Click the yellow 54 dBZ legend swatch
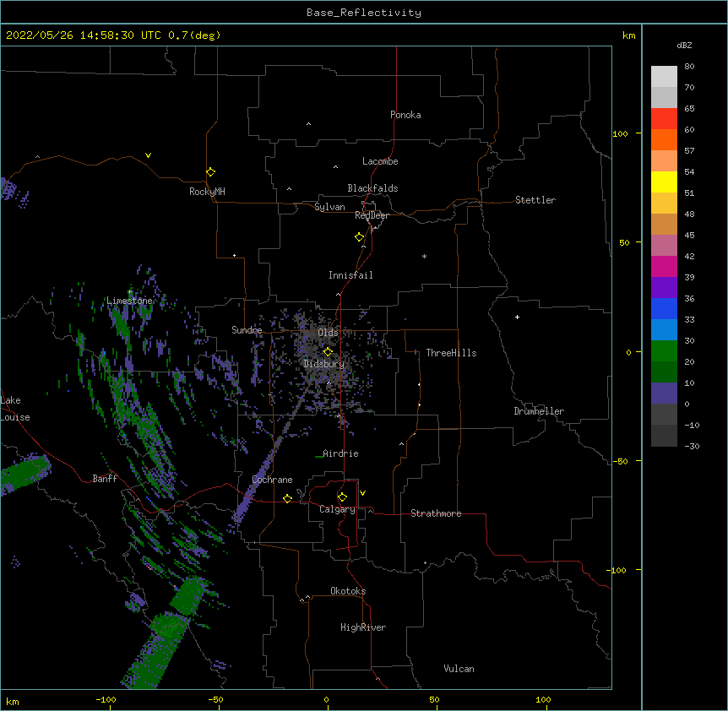This screenshot has width=728, height=711. 664,182
